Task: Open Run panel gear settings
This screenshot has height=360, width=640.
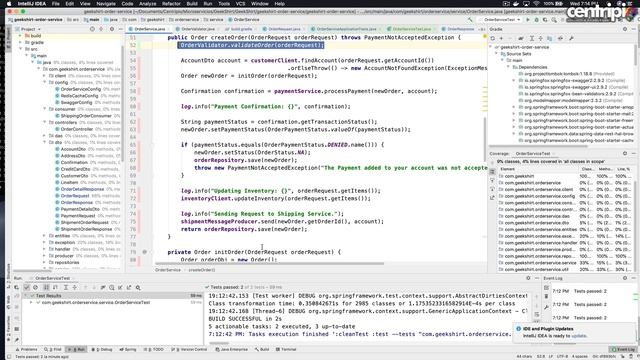Action: [528, 278]
